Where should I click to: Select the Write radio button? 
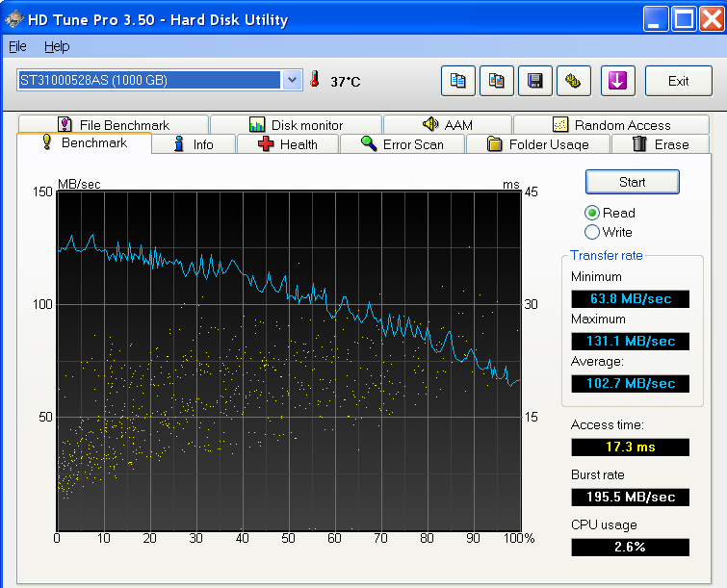(x=592, y=232)
